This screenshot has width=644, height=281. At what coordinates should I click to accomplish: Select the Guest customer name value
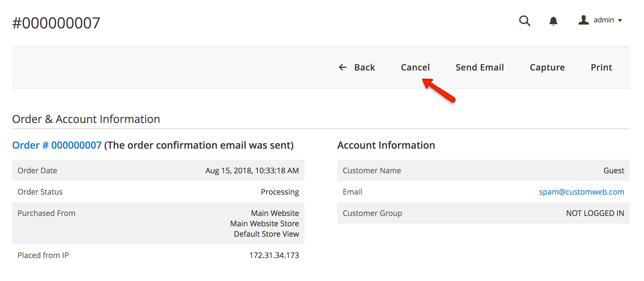coord(614,170)
